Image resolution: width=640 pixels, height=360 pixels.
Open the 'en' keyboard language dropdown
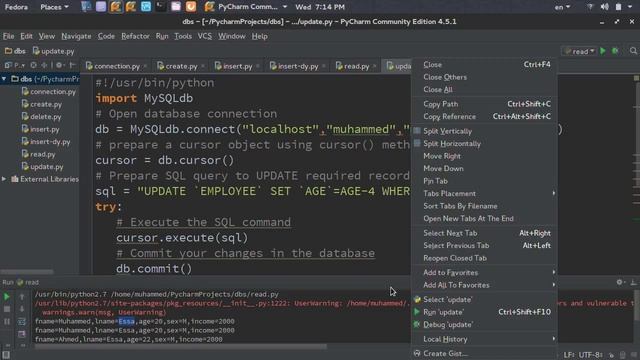click(x=562, y=7)
